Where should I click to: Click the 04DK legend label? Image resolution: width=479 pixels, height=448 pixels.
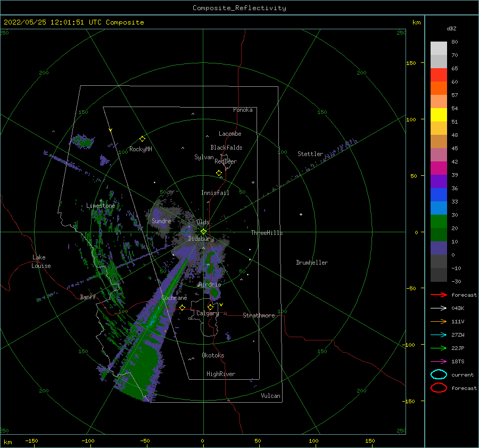point(458,308)
